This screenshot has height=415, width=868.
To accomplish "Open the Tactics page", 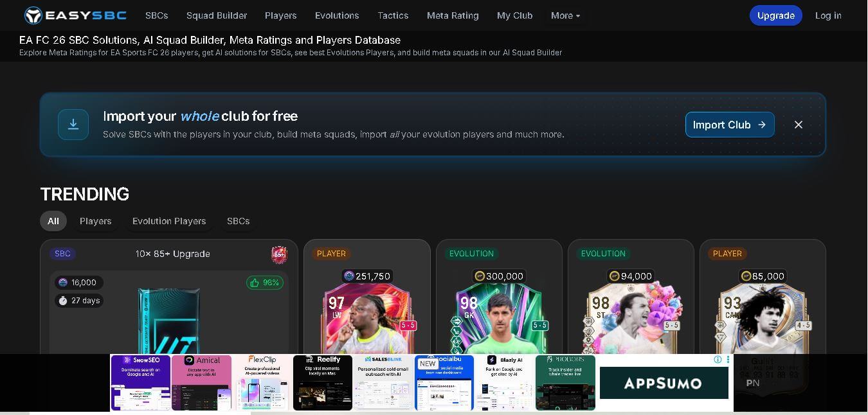I will tap(393, 15).
